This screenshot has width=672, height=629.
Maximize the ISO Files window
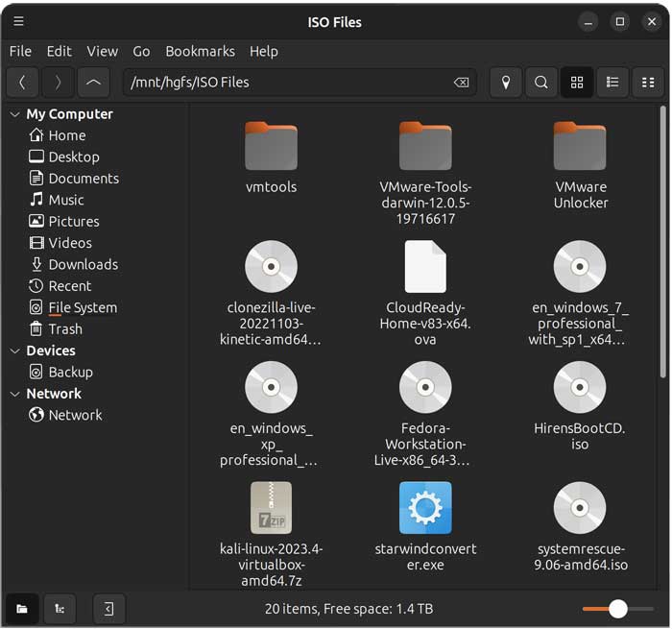coord(620,22)
